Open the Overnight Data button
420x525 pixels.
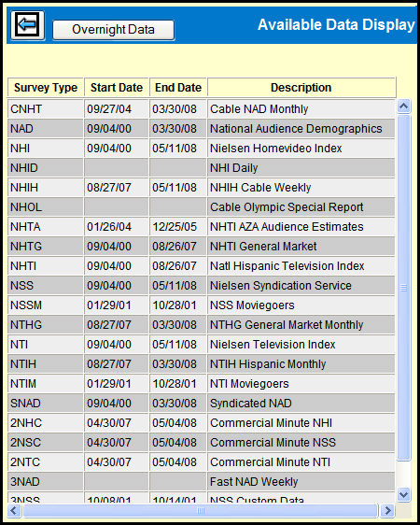point(113,30)
